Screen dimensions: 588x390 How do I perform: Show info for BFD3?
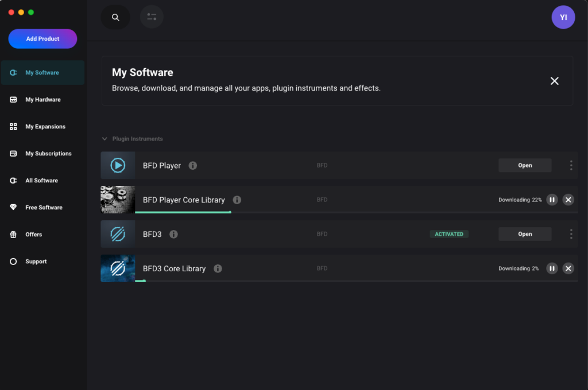[173, 234]
